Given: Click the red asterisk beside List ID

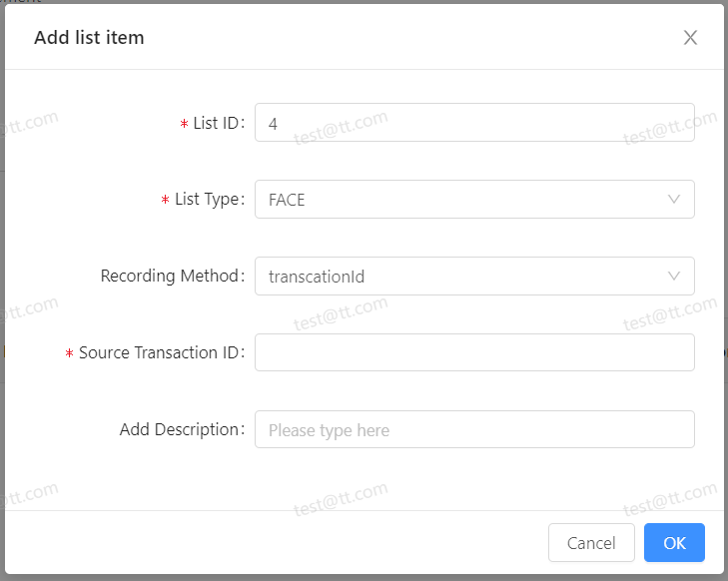Looking at the screenshot, I should pyautogui.click(x=184, y=124).
